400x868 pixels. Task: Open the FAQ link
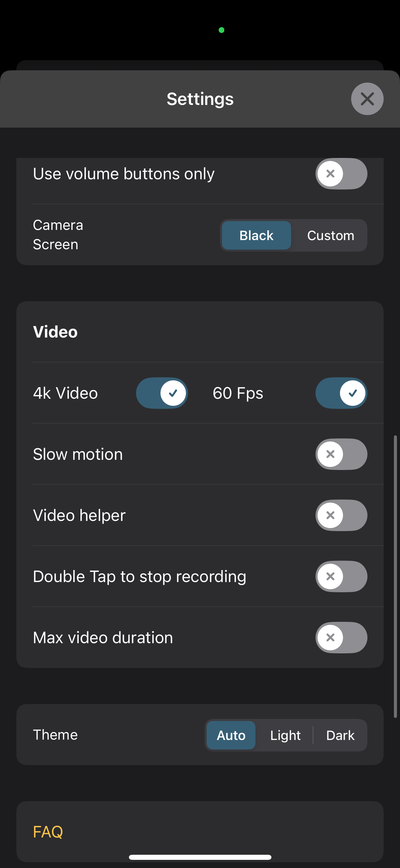48,832
